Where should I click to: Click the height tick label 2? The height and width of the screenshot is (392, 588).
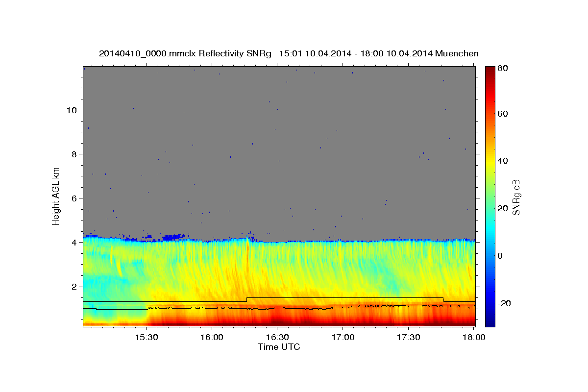tap(75, 286)
